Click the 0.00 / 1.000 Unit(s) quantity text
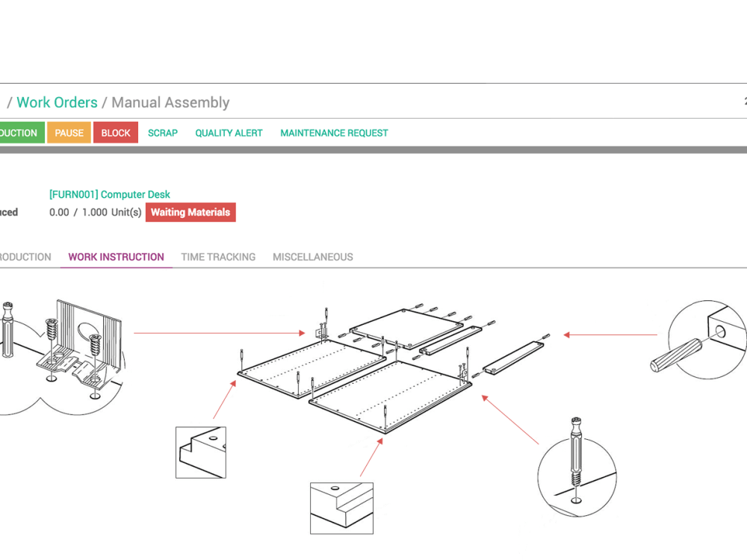This screenshot has height=560, width=747. (x=96, y=212)
